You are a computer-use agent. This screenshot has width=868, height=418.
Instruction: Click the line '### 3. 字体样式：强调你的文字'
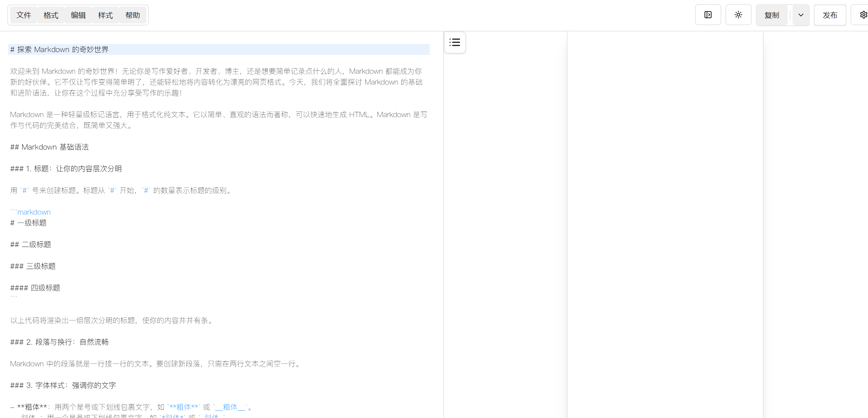coord(63,385)
